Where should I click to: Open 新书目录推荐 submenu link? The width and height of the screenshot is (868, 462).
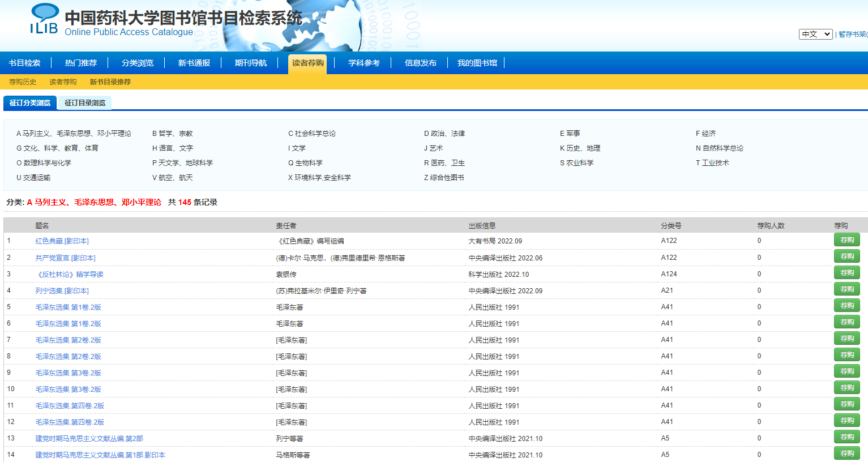pyautogui.click(x=110, y=82)
